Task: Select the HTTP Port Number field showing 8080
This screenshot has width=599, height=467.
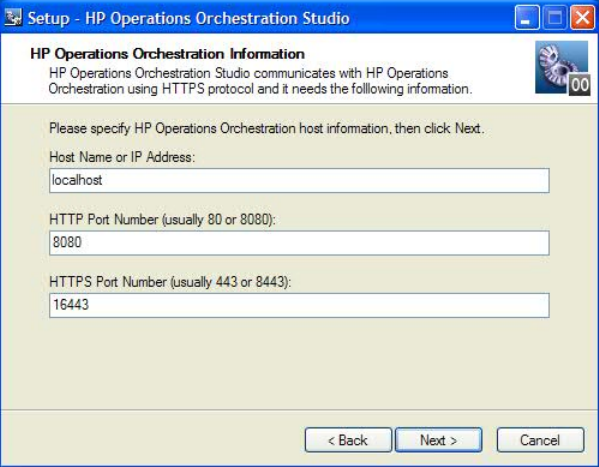Action: [299, 243]
